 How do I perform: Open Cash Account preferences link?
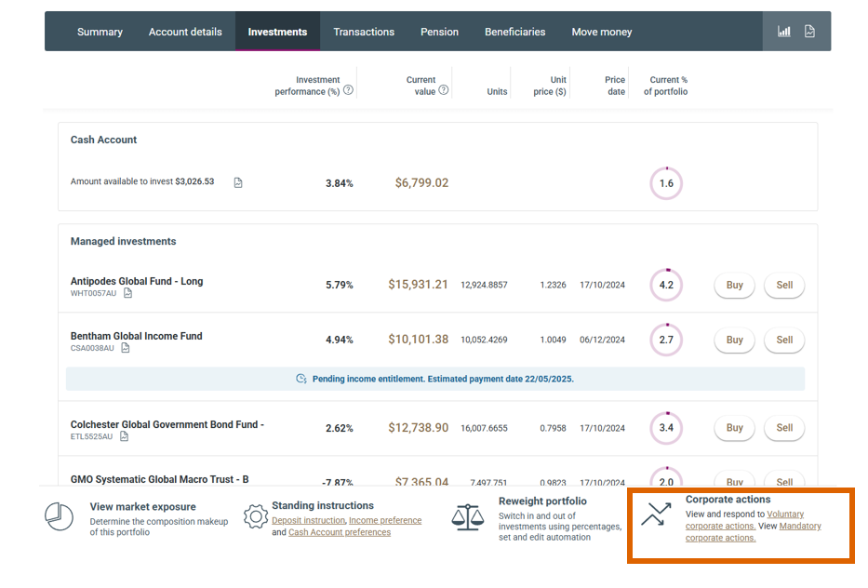point(340,533)
